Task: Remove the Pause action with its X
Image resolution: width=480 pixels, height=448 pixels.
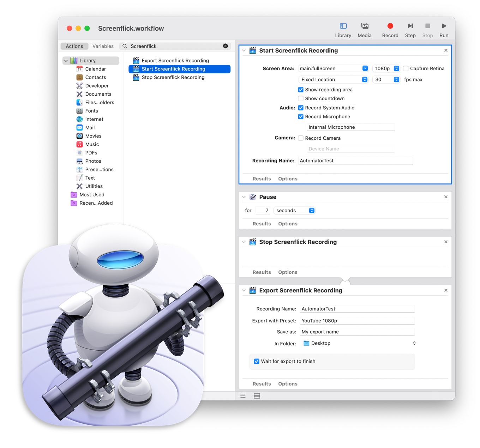Action: point(446,197)
